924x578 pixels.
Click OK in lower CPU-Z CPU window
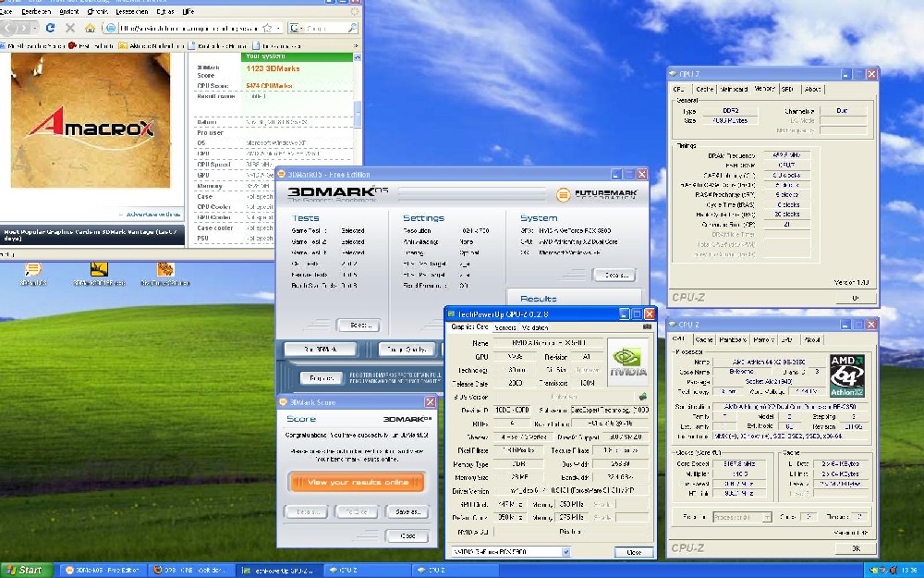(856, 547)
